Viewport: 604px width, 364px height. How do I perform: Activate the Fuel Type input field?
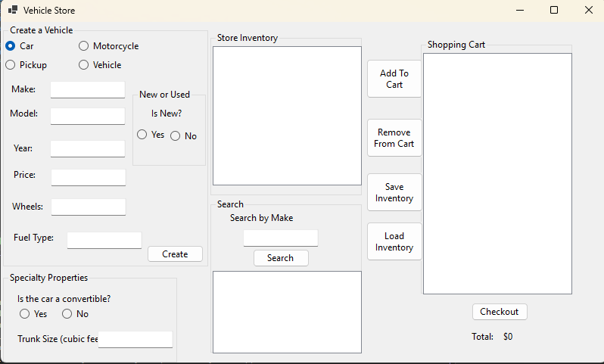click(x=104, y=241)
